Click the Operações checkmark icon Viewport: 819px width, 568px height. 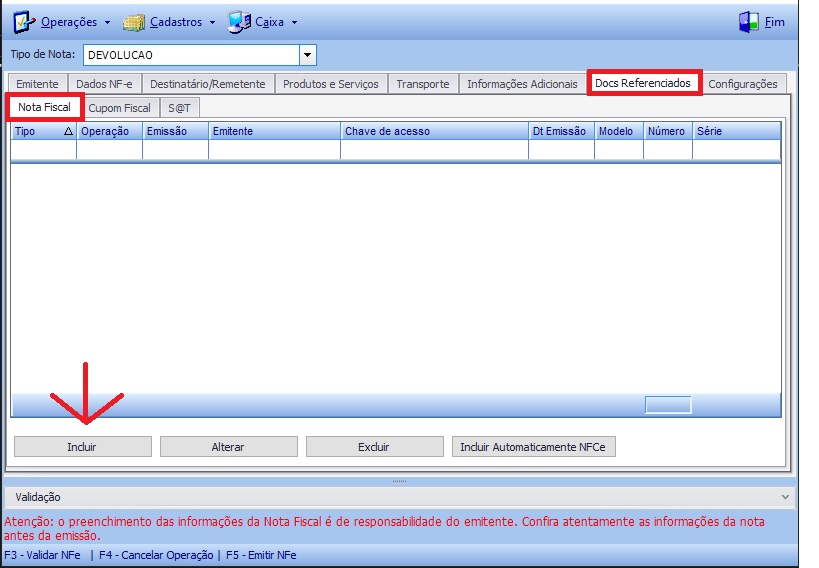[24, 22]
